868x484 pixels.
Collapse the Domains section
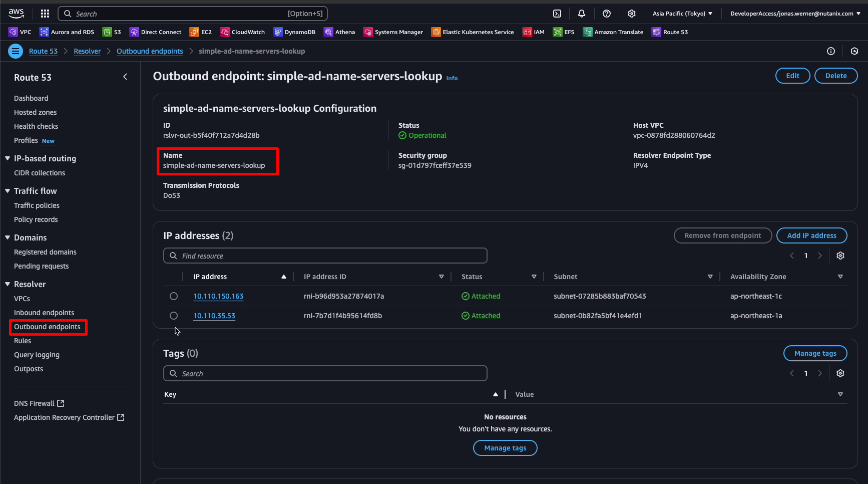pyautogui.click(x=8, y=237)
